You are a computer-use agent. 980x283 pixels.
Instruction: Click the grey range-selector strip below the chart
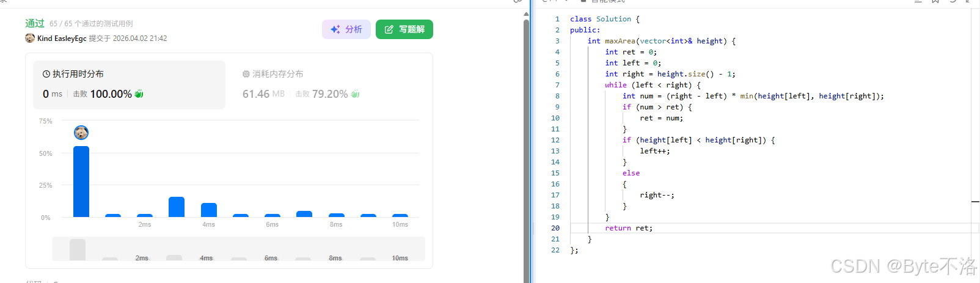[238, 249]
